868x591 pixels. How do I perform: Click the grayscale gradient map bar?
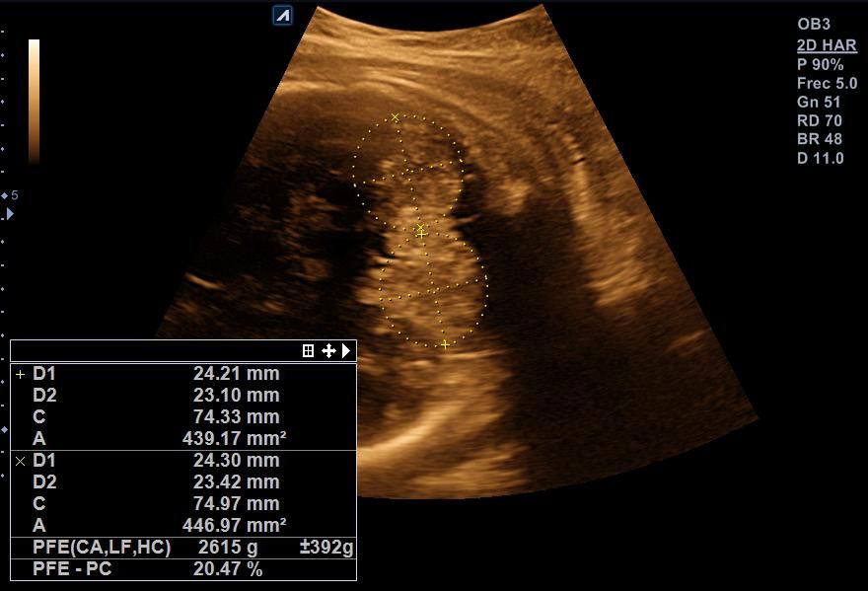pos(34,101)
